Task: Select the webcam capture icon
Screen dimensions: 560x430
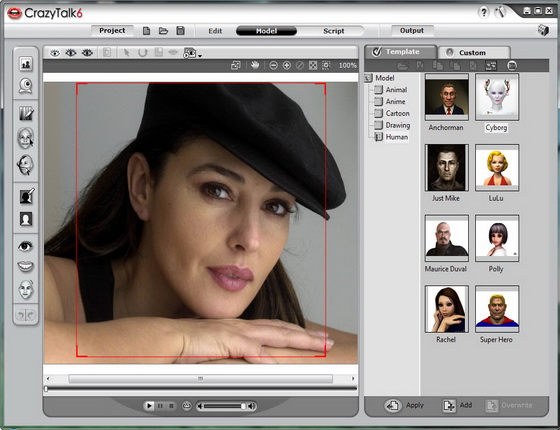Action: [26, 86]
